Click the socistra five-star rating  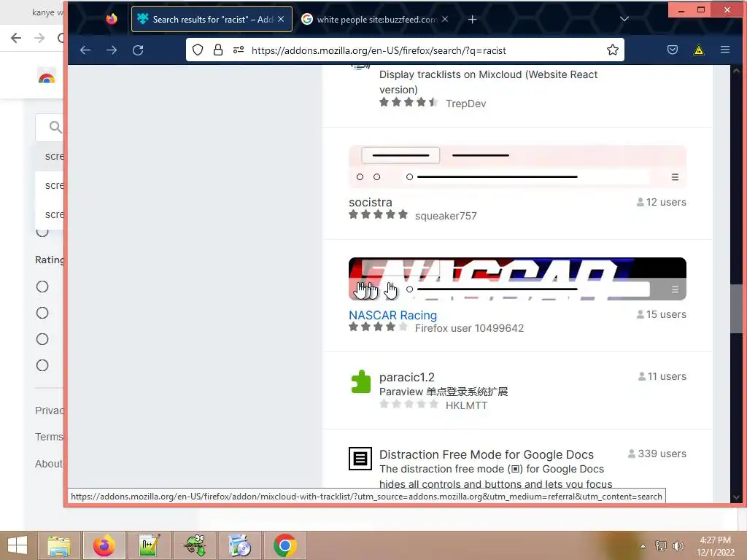(x=379, y=215)
